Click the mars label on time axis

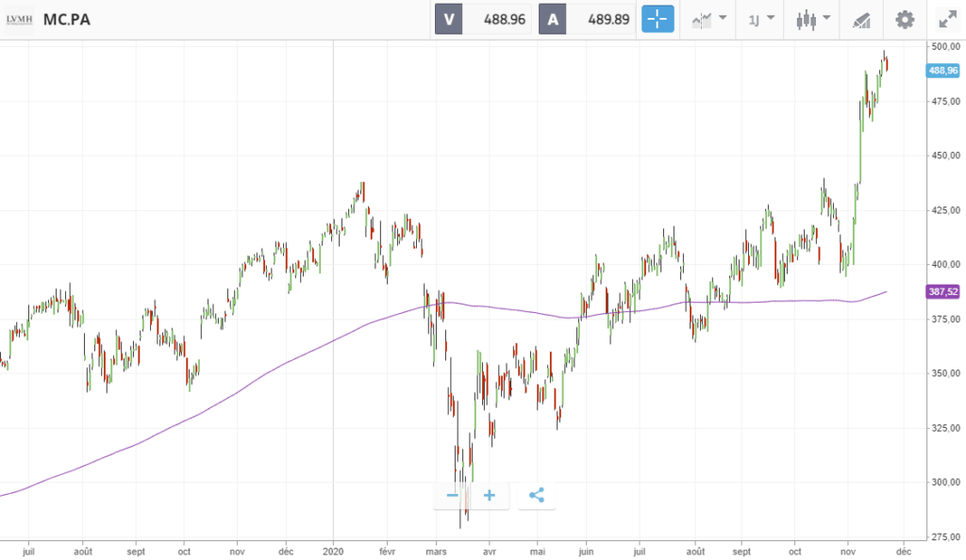[436, 552]
